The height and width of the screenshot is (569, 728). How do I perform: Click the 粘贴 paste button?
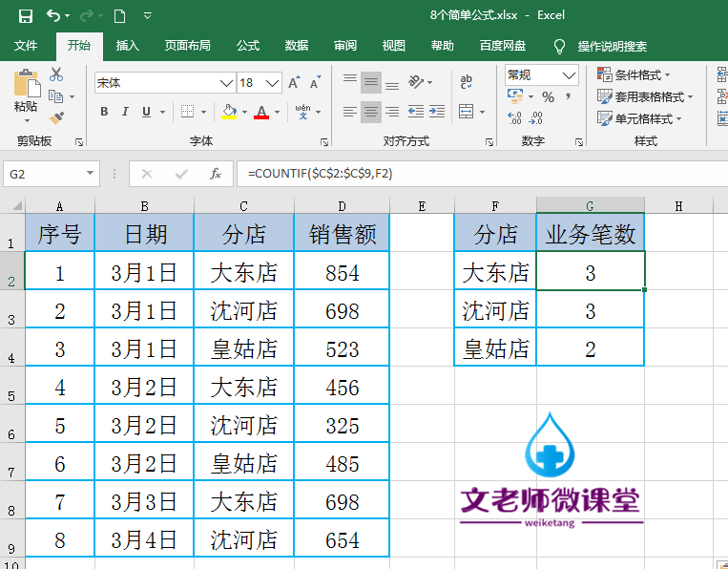(26, 95)
